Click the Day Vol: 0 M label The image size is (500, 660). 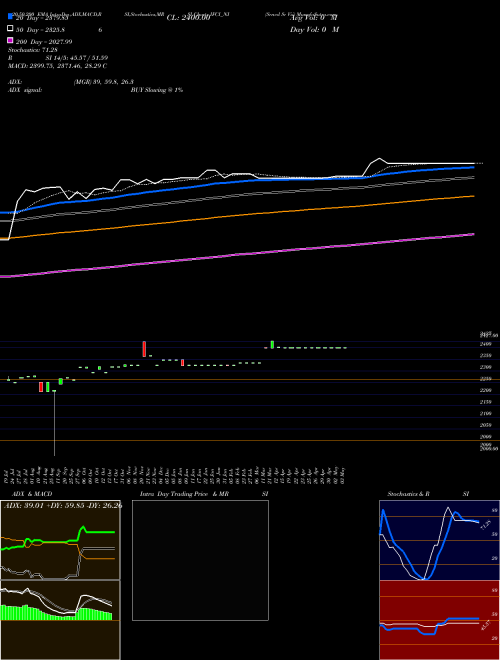(314, 29)
